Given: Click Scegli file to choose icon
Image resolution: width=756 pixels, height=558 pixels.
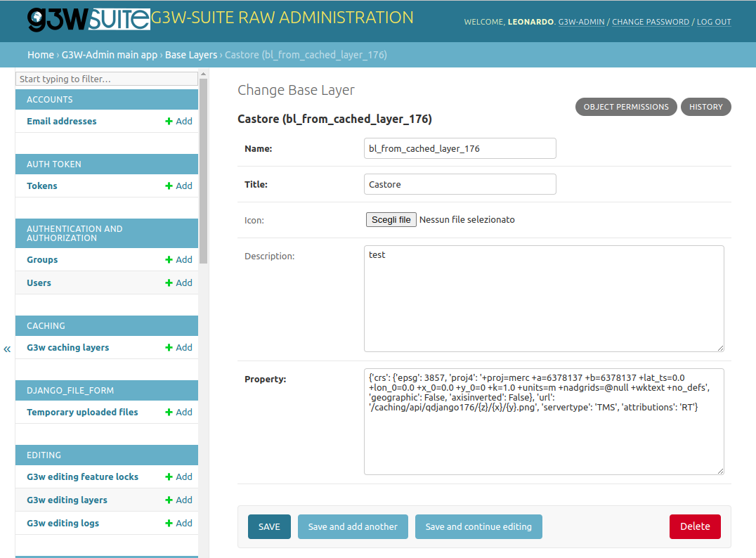Looking at the screenshot, I should (x=391, y=219).
